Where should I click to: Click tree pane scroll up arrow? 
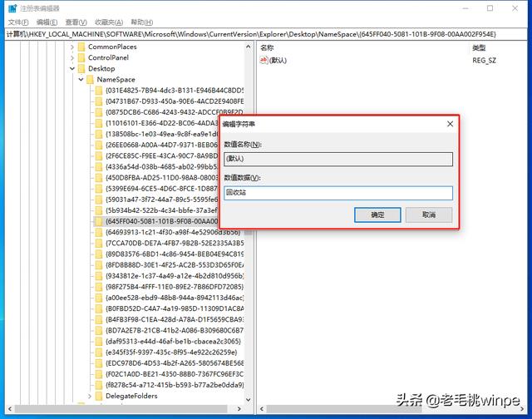[x=249, y=47]
